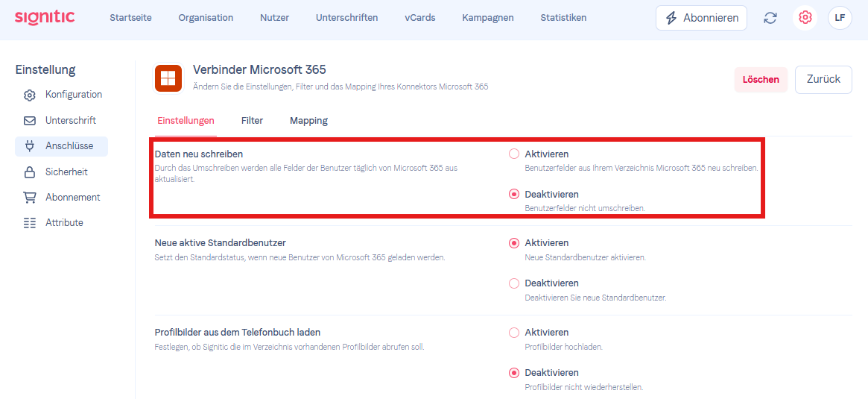Screen dimensions: 868x399
Task: Open Statistiken in top navigation
Action: pos(563,18)
